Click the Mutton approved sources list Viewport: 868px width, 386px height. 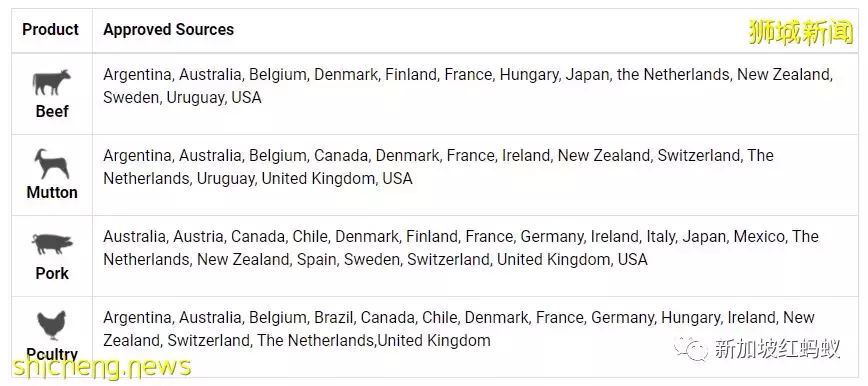[x=438, y=167]
